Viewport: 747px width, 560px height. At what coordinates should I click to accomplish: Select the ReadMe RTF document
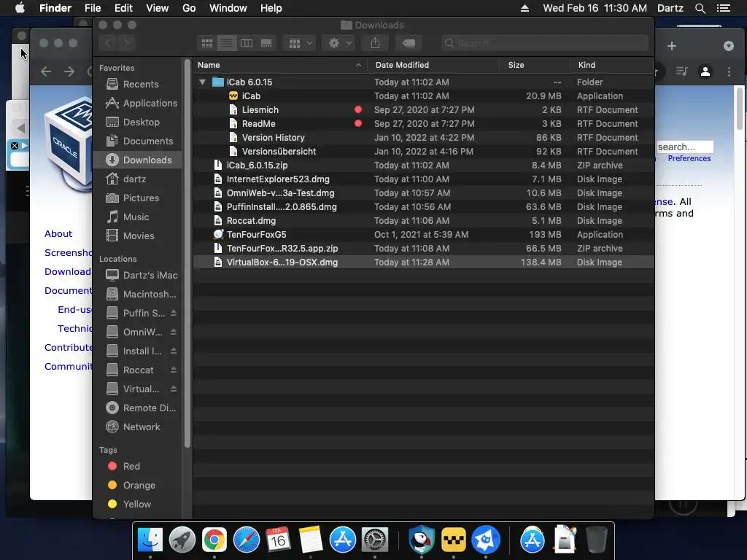[x=423, y=123]
